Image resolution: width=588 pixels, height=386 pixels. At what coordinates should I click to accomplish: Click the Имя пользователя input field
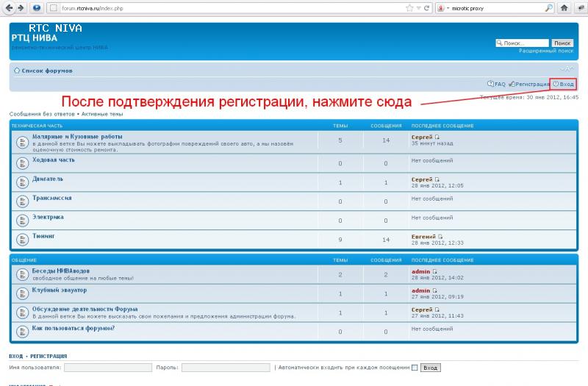click(108, 368)
